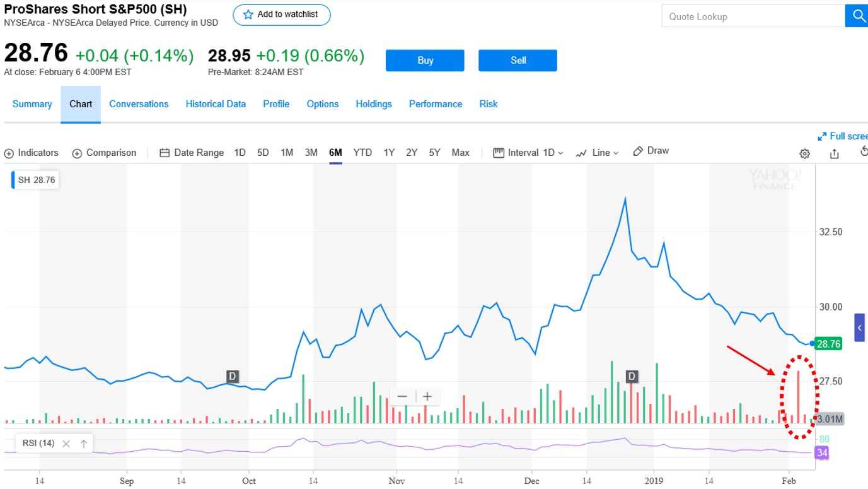868x489 pixels.
Task: Click the Buy button
Action: click(425, 61)
